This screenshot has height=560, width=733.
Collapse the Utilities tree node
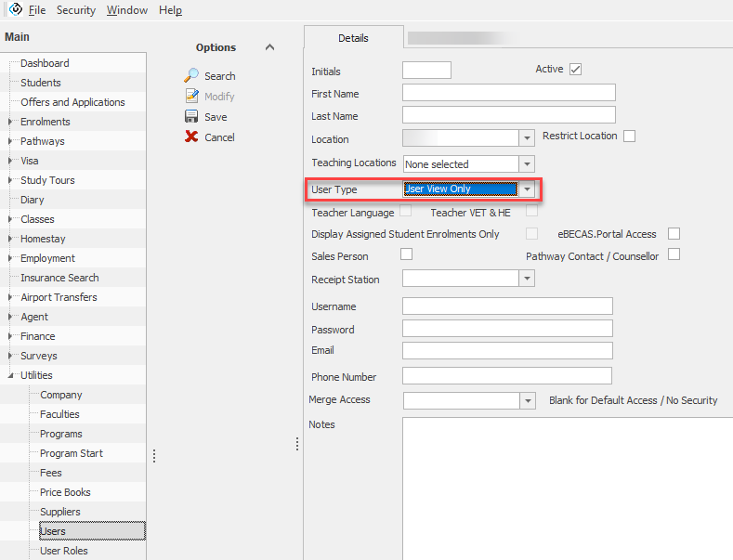tap(11, 375)
